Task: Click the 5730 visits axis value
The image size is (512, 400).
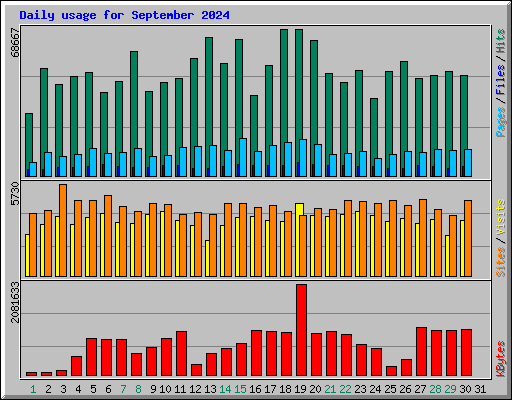Action: (15, 194)
